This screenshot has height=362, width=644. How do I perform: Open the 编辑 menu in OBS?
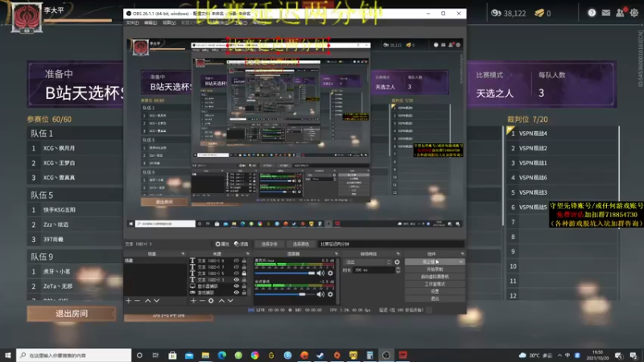[151, 23]
